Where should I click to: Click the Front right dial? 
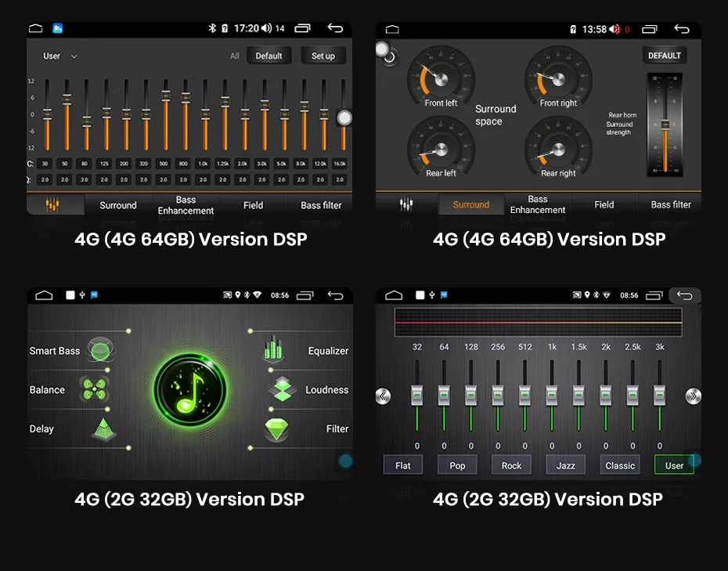(559, 78)
